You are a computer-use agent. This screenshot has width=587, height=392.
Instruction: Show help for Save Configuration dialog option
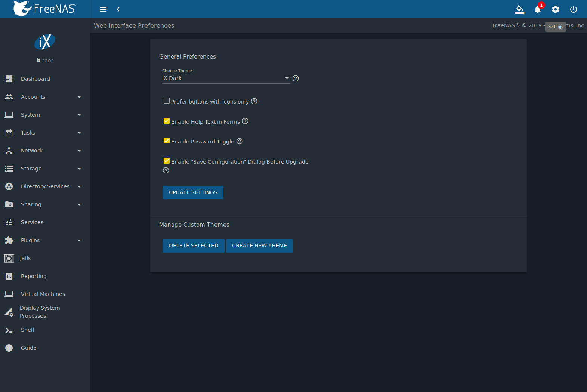166,170
